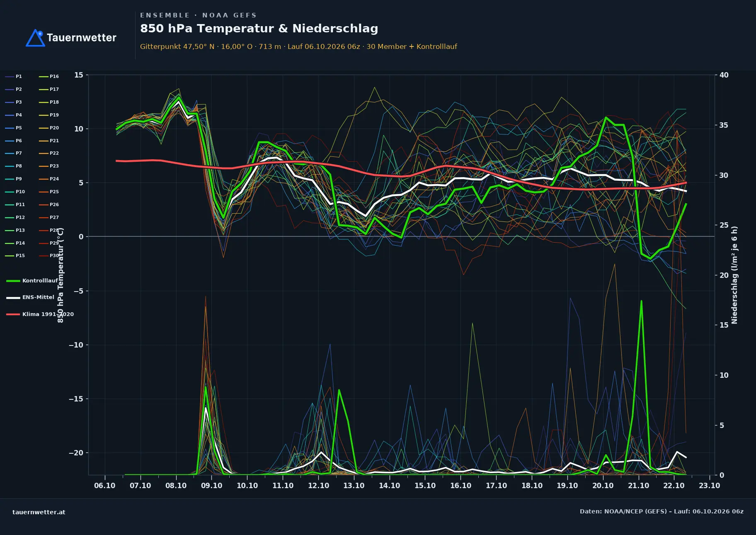Click the 15 value on temperature axis
Viewport: 756px width, 535px height.
(79, 75)
